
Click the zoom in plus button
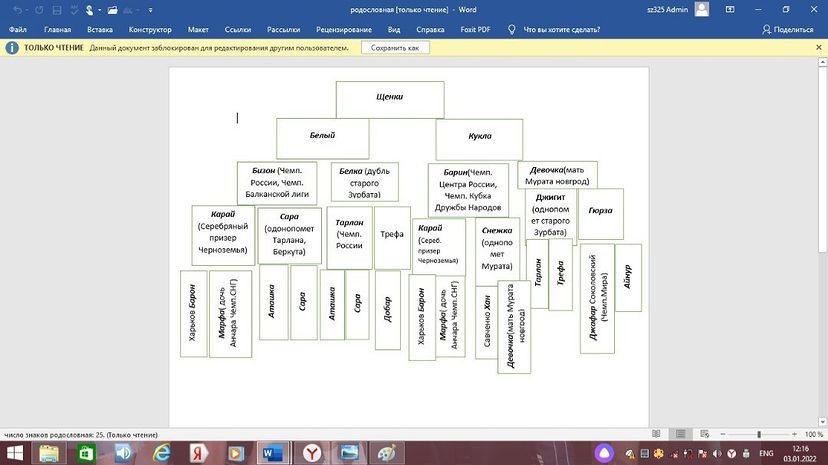pos(794,434)
